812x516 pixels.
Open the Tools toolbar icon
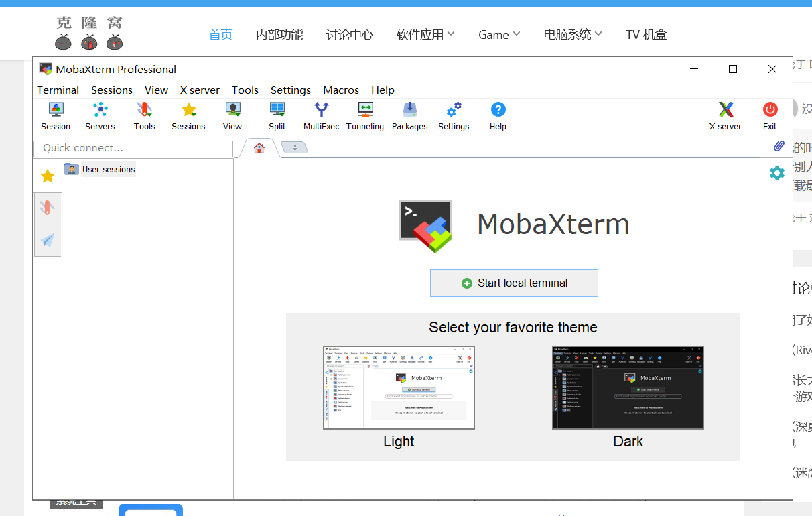pyautogui.click(x=144, y=116)
